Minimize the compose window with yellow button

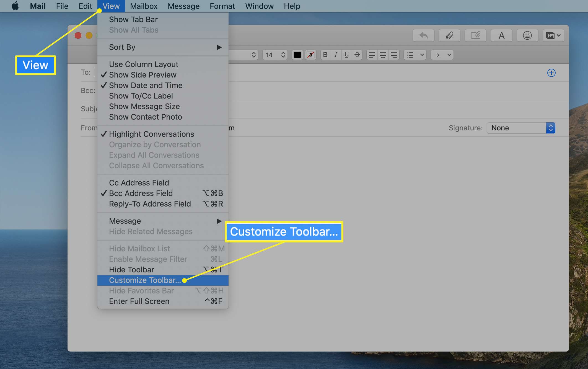click(x=89, y=35)
